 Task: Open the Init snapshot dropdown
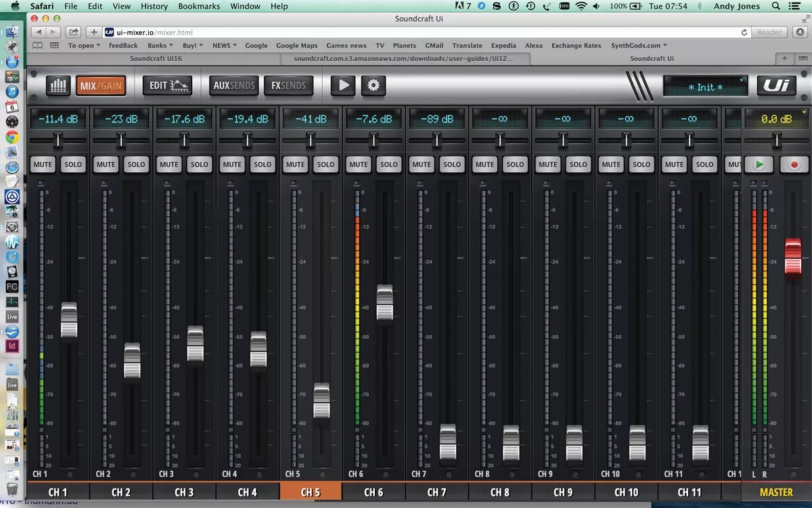click(705, 86)
